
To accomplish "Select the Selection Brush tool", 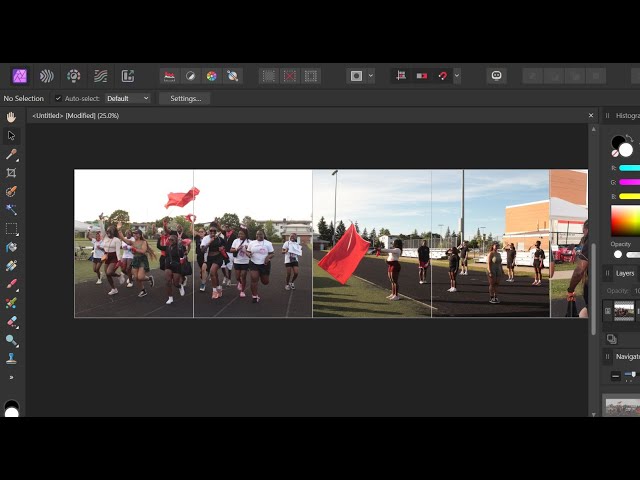I will pyautogui.click(x=11, y=191).
